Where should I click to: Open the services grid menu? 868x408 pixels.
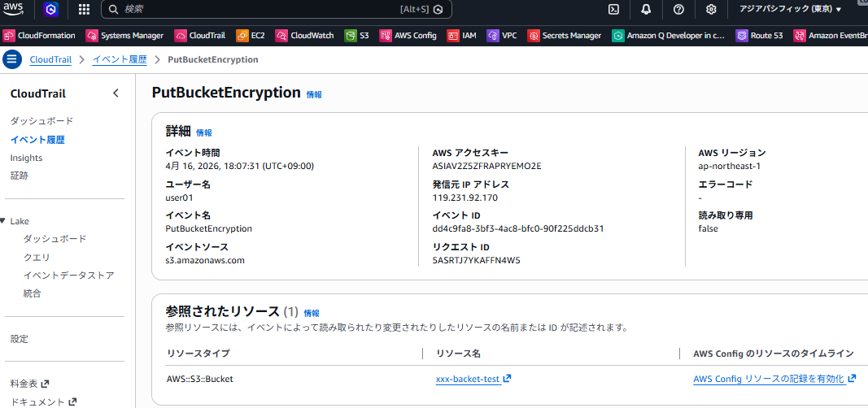(x=84, y=9)
